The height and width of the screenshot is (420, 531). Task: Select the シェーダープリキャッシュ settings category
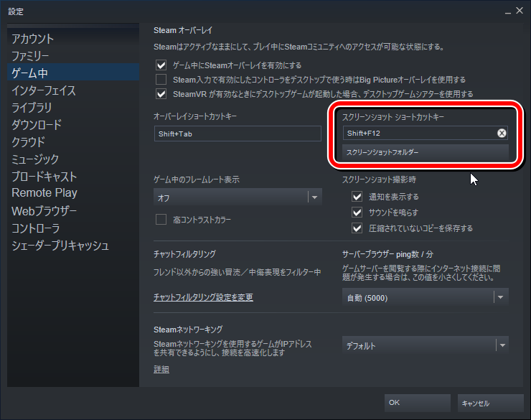(73, 246)
